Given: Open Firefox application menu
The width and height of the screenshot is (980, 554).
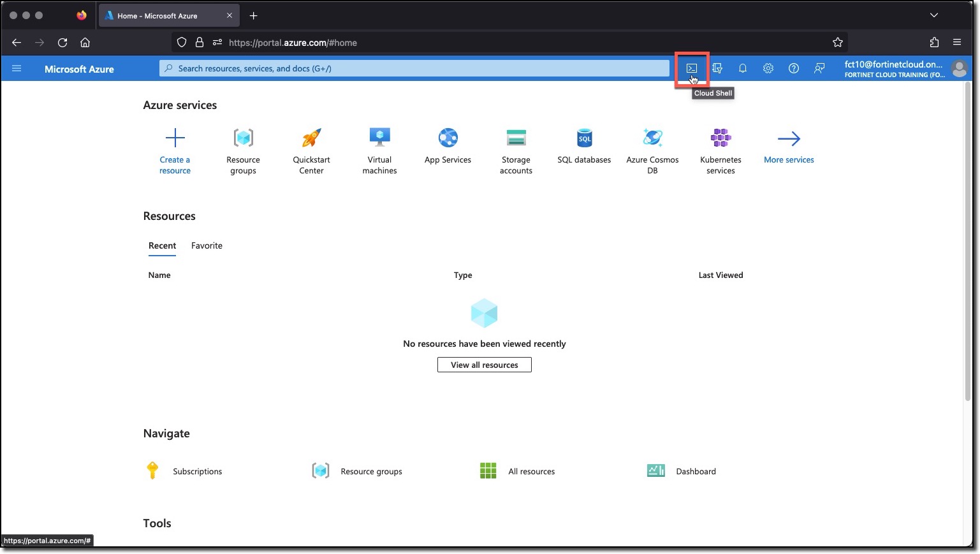Looking at the screenshot, I should coord(957,43).
